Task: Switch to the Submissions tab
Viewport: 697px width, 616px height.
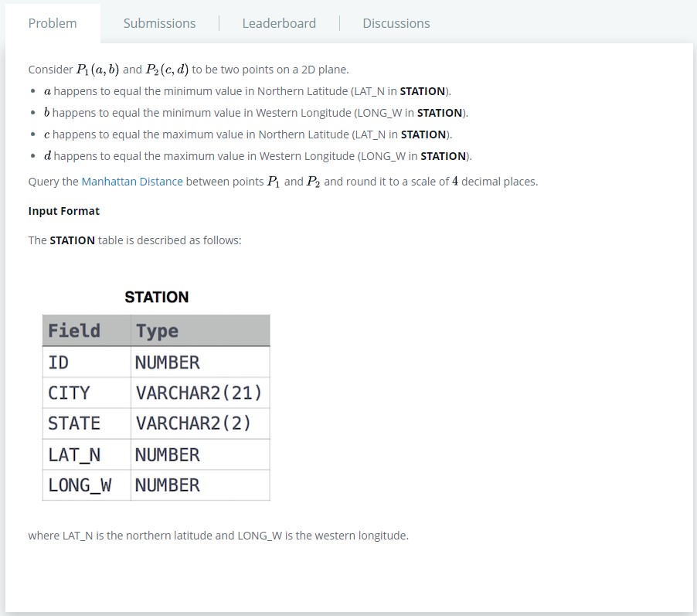Action: 159,23
